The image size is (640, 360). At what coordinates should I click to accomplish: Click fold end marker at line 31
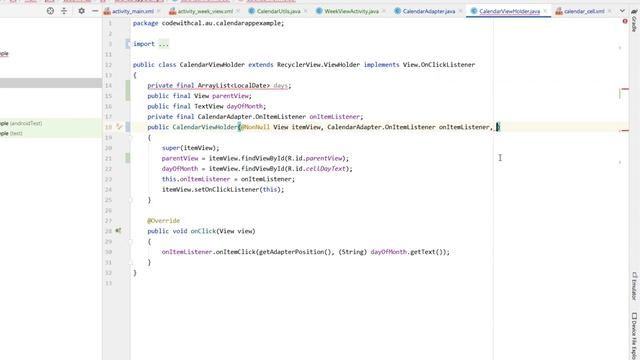(131, 262)
